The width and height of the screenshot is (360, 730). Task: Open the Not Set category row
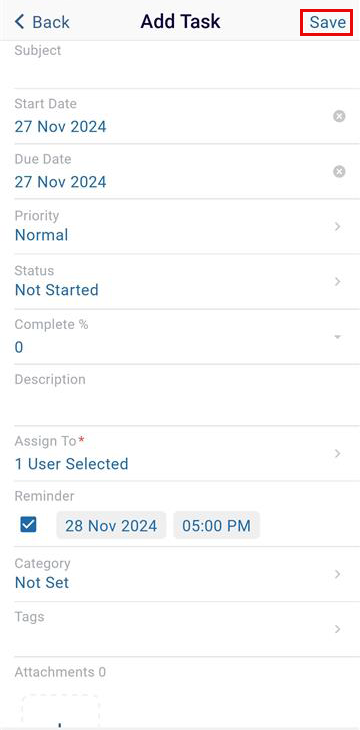point(180,574)
